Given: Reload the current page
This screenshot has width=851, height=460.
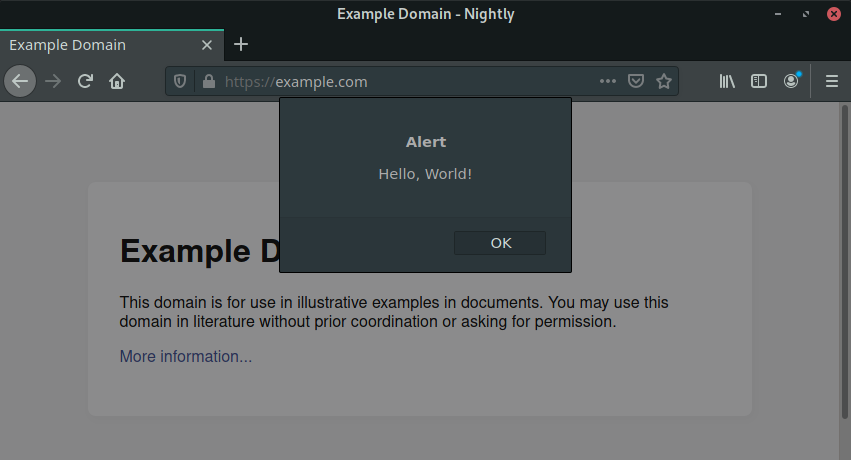Looking at the screenshot, I should (x=86, y=82).
